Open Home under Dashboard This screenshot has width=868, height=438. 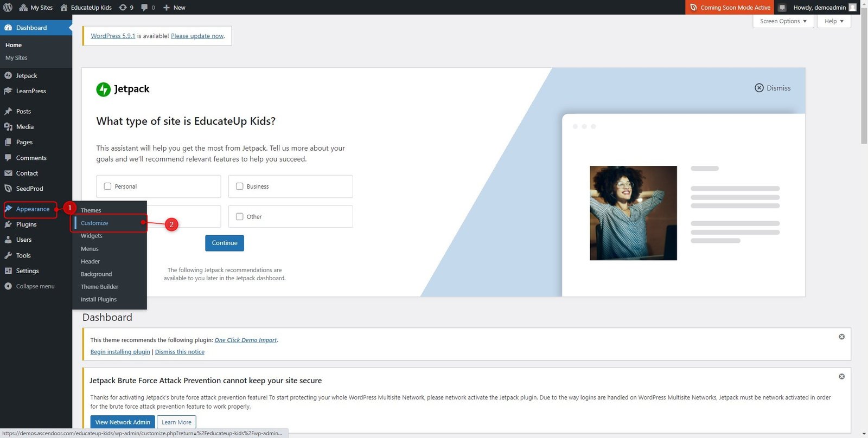[14, 45]
